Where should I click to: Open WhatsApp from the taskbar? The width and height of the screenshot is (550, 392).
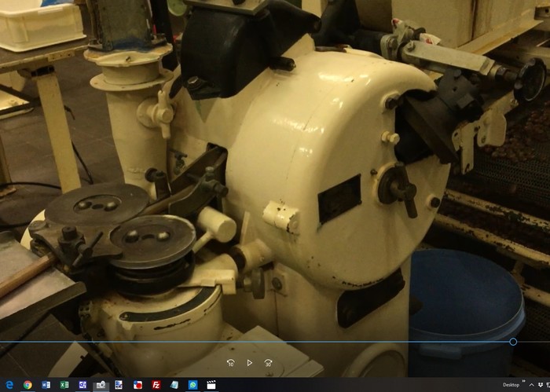pos(192,385)
